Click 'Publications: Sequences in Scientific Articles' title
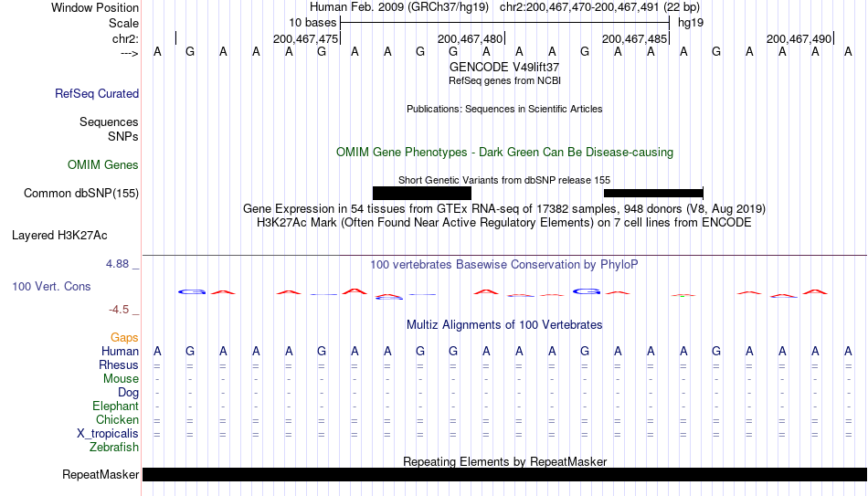The height and width of the screenshot is (496, 868). (x=504, y=109)
